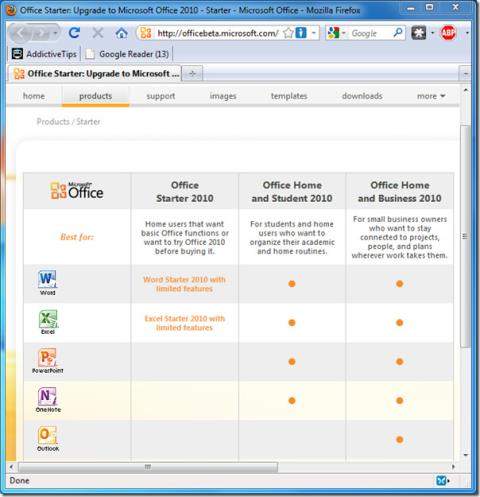This screenshot has width=480, height=497.
Task: Click the vertical scrollbar up arrow
Action: [x=466, y=90]
